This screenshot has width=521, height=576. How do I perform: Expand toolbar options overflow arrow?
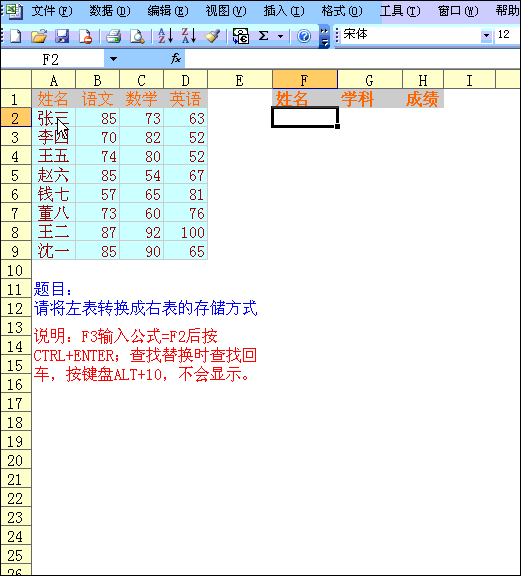[324, 37]
